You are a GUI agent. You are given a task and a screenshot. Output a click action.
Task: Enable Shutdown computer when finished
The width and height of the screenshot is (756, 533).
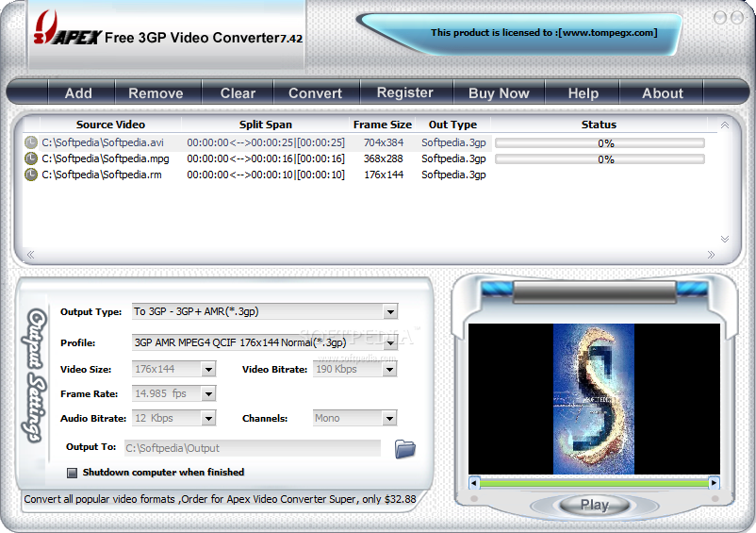click(x=72, y=473)
